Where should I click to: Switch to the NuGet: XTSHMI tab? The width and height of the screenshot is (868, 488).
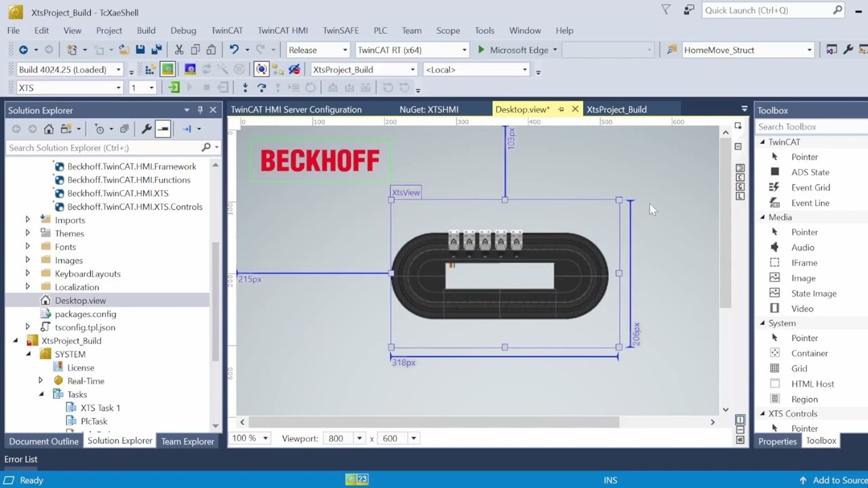coord(429,109)
